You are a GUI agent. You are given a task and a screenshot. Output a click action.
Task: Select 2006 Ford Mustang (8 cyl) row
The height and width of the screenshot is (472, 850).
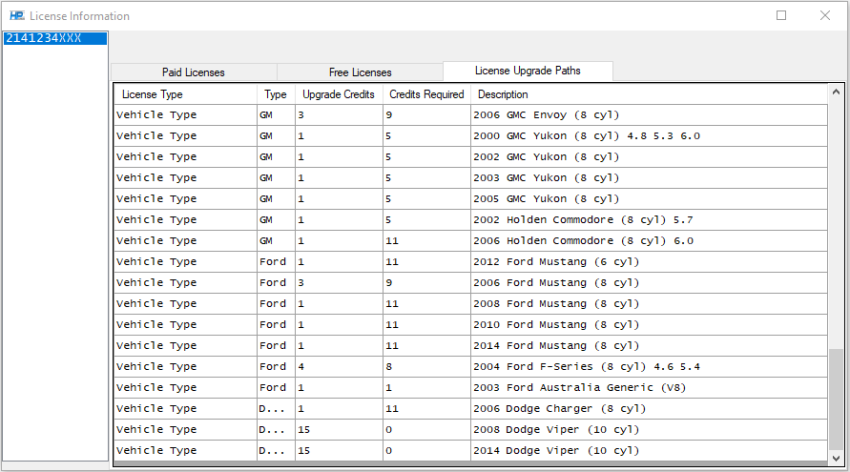(x=471, y=283)
